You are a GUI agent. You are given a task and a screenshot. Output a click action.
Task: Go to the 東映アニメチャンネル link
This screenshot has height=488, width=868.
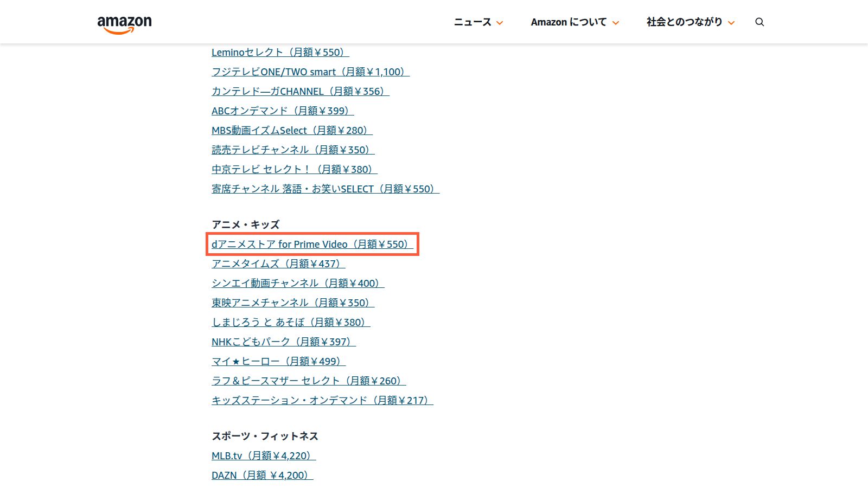tap(293, 303)
